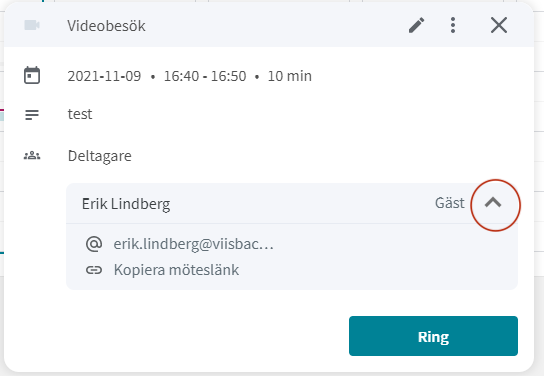Click the 16:40 - 16:50 time range
The width and height of the screenshot is (544, 376).
205,76
